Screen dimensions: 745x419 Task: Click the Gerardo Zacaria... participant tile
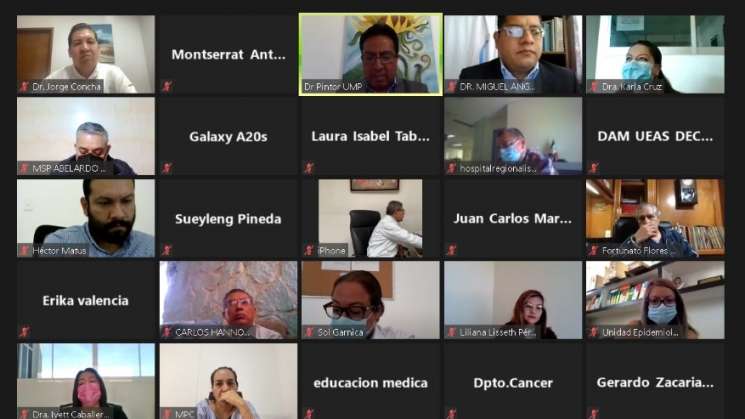655,381
